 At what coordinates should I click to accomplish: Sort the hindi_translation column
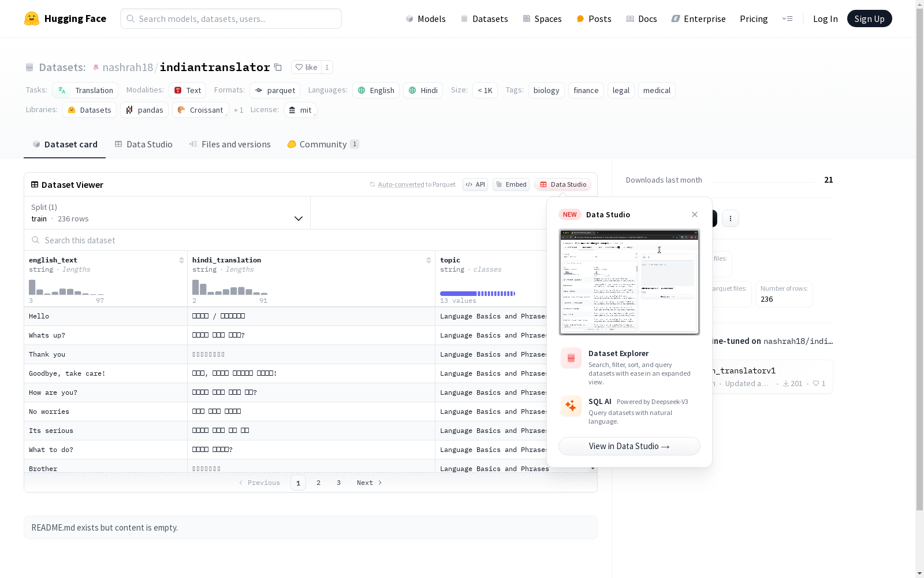[429, 260]
